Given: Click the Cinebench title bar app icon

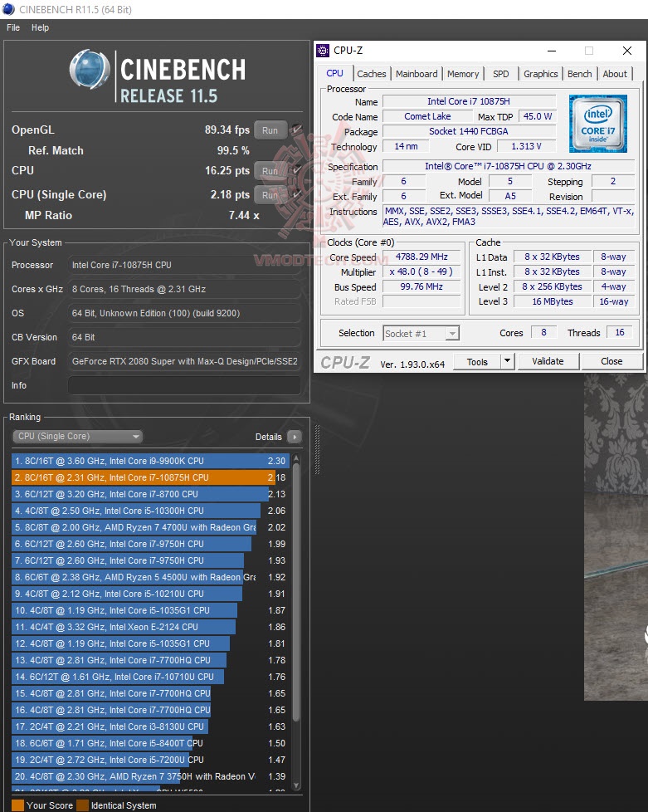Looking at the screenshot, I should tap(9, 9).
